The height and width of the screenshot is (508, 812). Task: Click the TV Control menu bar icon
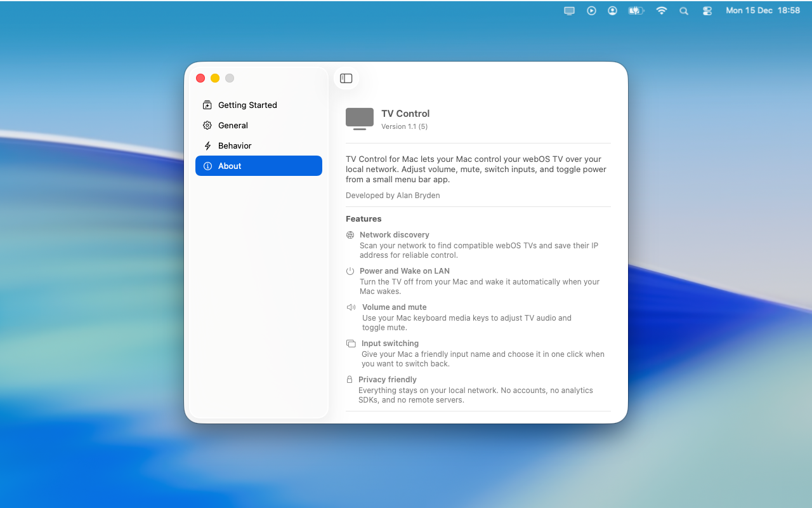coord(569,11)
